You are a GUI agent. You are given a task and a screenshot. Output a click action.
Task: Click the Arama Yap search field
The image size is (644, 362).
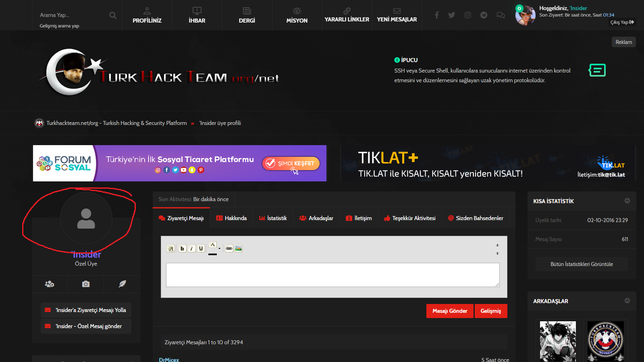[x=72, y=15]
